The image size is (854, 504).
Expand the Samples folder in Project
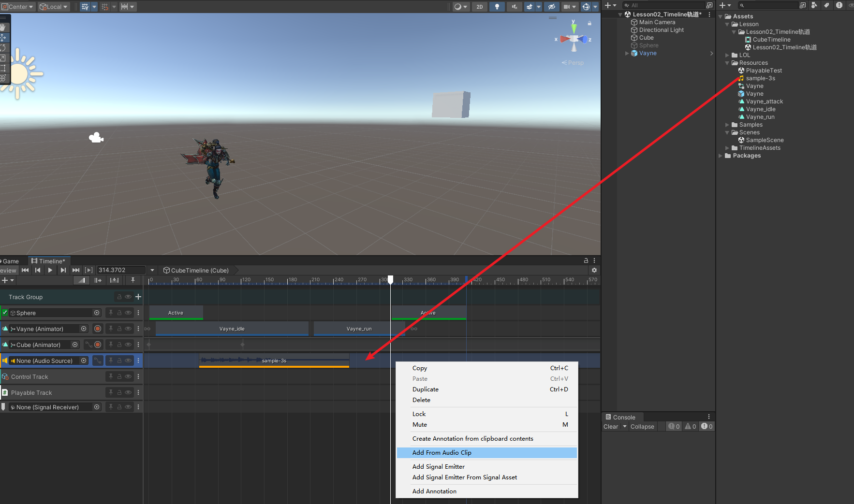[x=727, y=125]
